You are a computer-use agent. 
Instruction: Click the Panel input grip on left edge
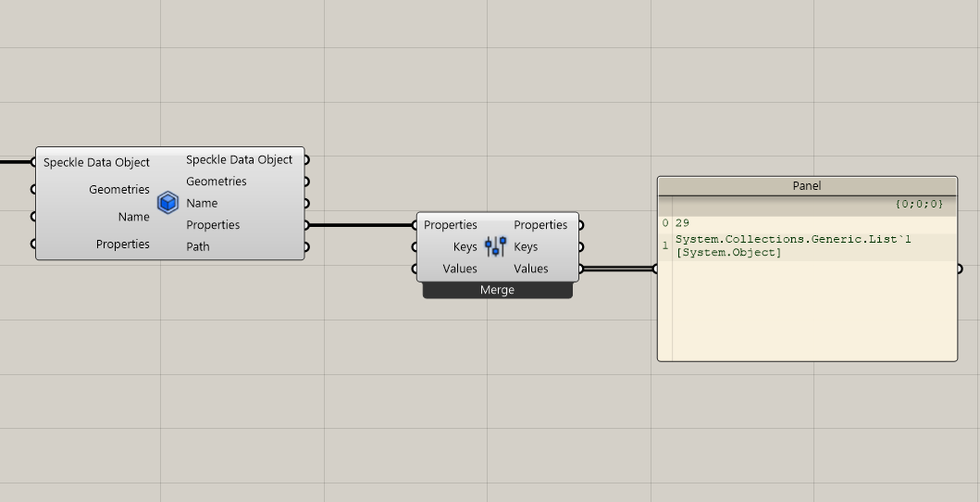pos(655,269)
